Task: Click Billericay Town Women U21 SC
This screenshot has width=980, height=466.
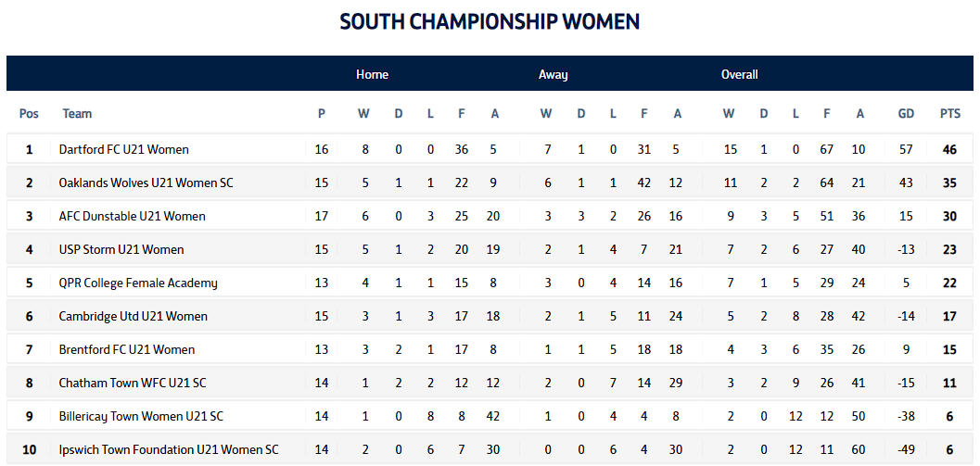Action: click(x=141, y=416)
